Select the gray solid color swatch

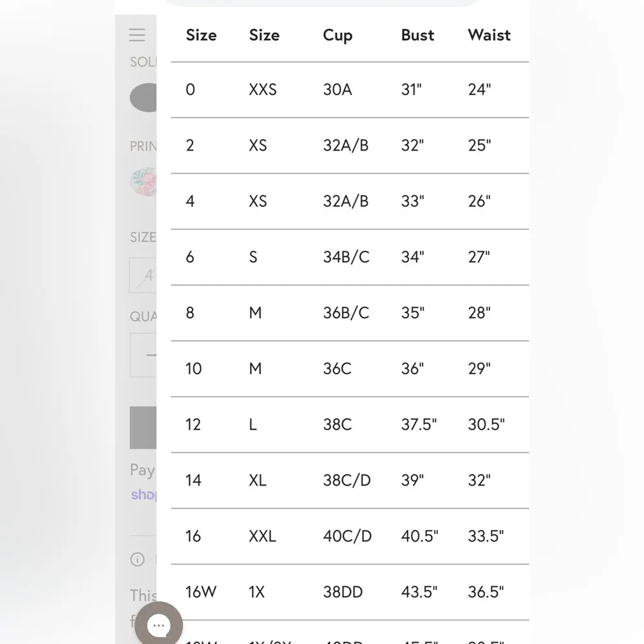[x=144, y=98]
